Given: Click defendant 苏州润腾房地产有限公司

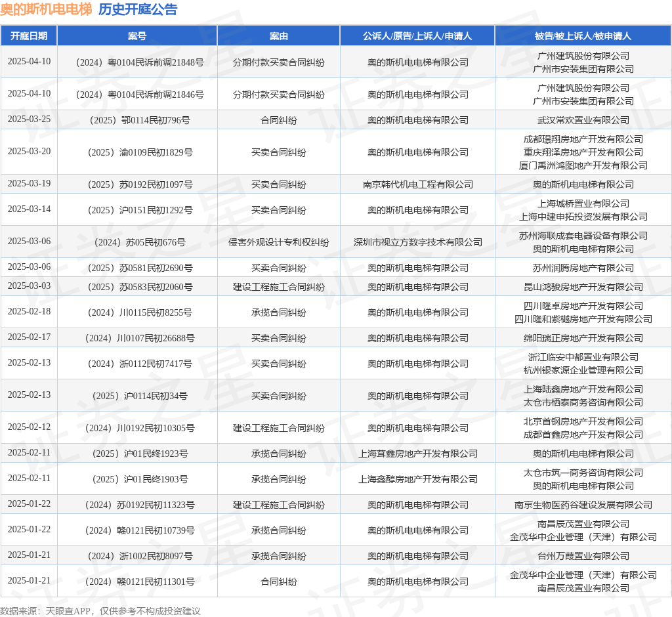Looking at the screenshot, I should point(583,268).
